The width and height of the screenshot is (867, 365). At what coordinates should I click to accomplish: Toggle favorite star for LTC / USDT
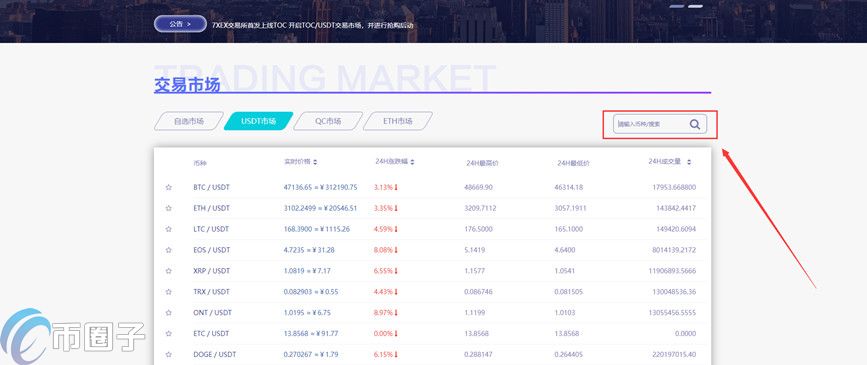(x=169, y=229)
